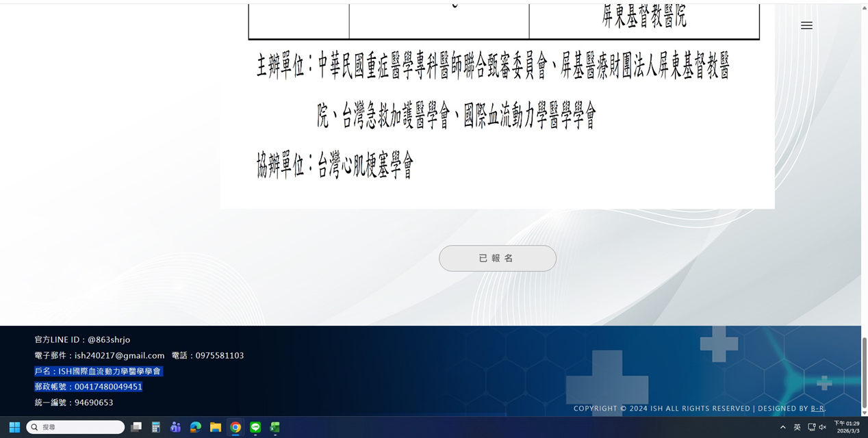
Task: Open the B-R designer link
Action: coord(817,409)
